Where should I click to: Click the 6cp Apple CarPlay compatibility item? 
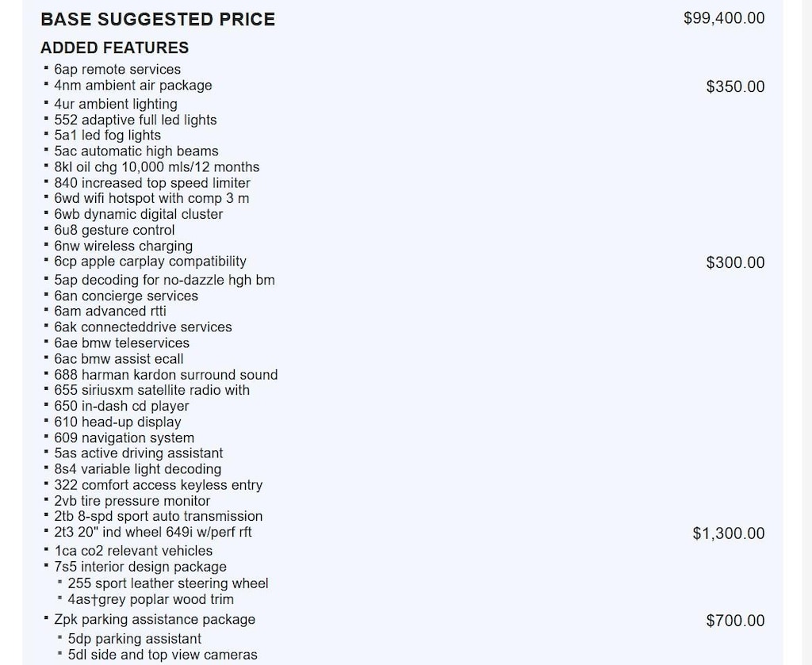[x=150, y=262]
